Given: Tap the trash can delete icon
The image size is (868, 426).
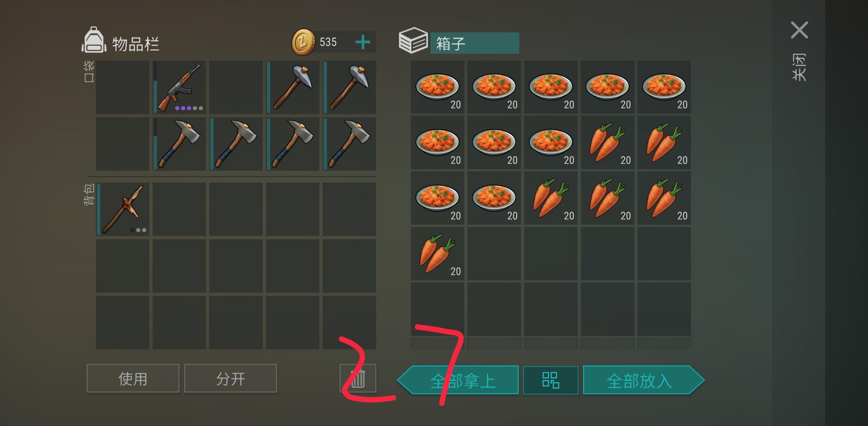Looking at the screenshot, I should coord(358,378).
